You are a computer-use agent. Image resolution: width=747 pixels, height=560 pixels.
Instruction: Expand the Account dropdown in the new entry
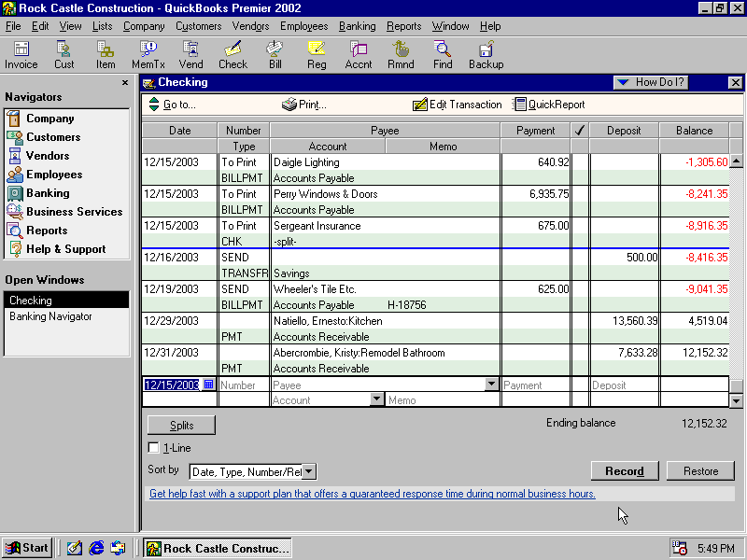(376, 399)
